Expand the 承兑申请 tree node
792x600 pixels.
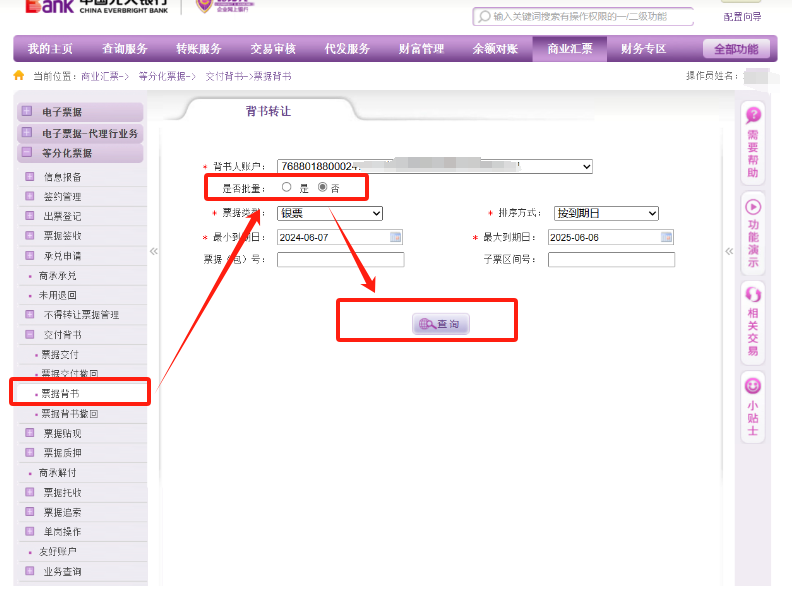click(x=29, y=256)
